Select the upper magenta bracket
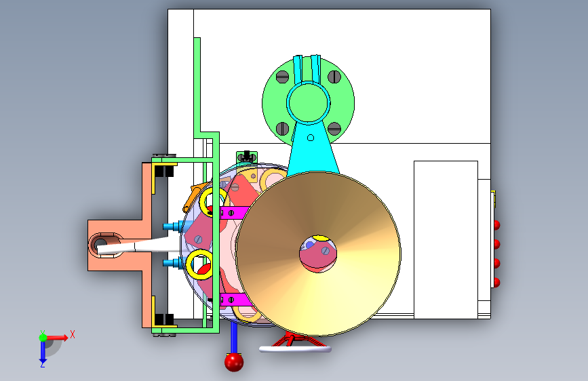 pos(235,213)
